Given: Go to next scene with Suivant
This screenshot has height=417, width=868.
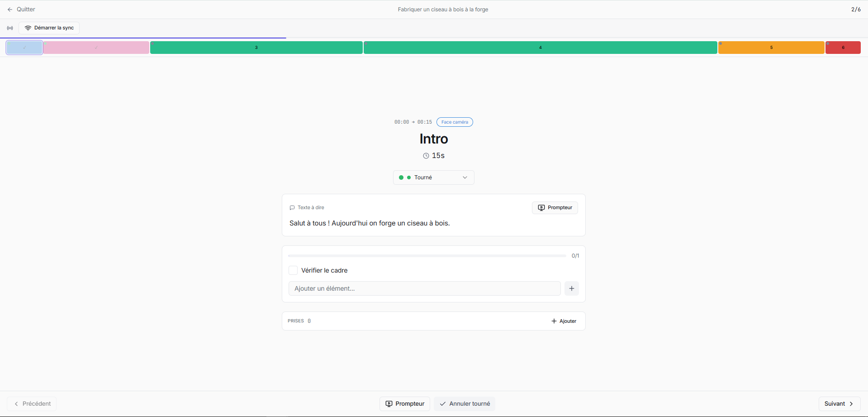Looking at the screenshot, I should click(x=839, y=404).
